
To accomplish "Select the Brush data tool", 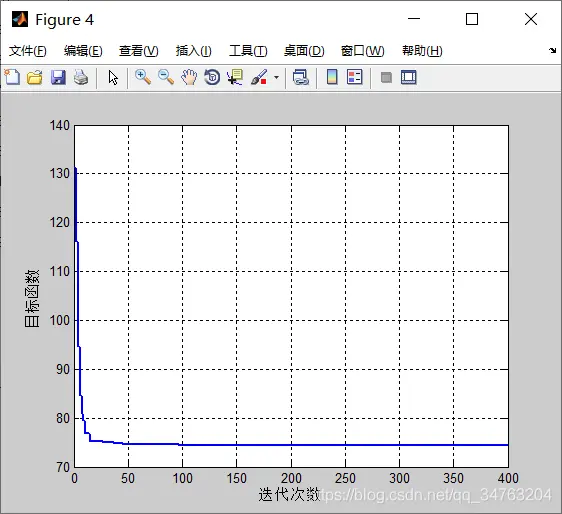I will 259,77.
